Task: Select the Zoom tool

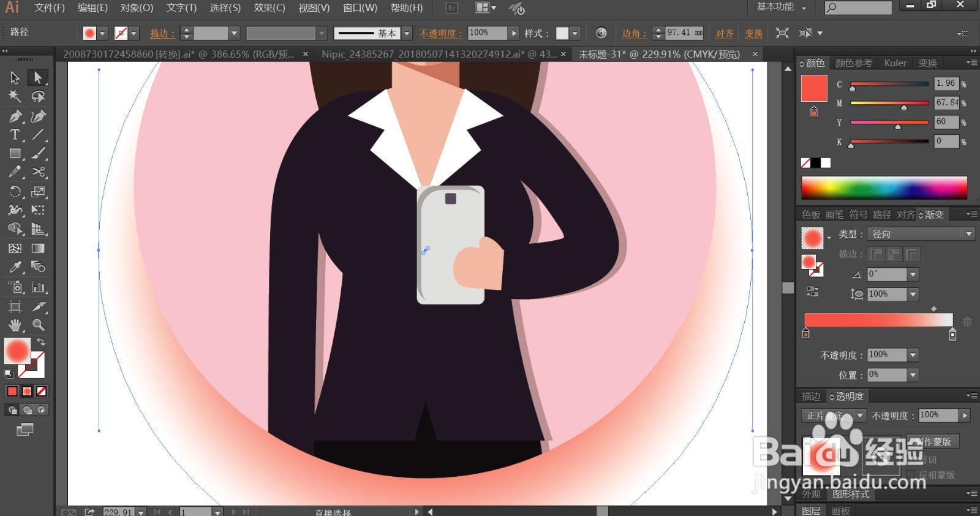Action: click(38, 325)
